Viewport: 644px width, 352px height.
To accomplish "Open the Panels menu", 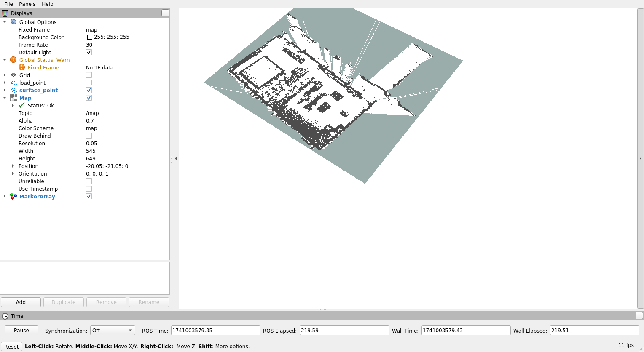I will click(27, 4).
